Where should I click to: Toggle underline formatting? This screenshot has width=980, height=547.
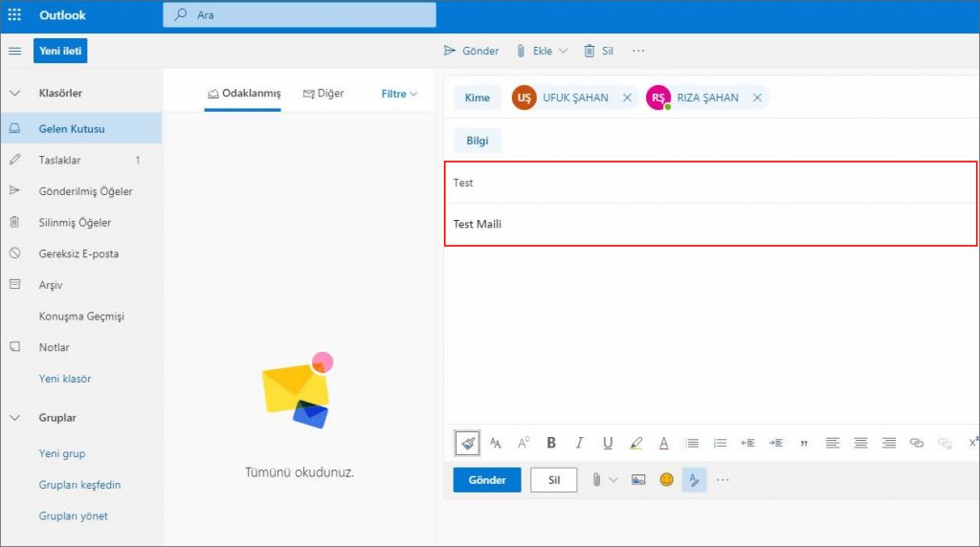(608, 443)
